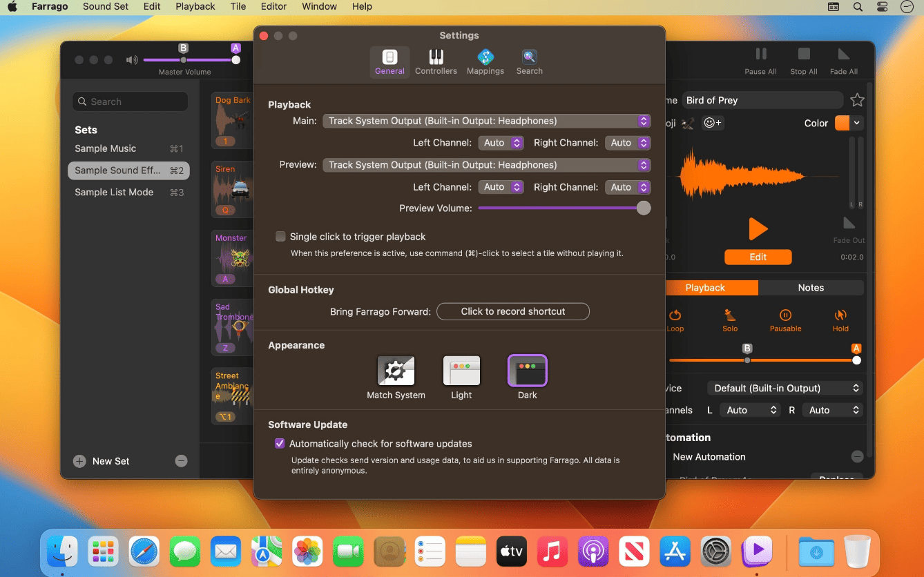Viewport: 924px width, 577px height.
Task: Open Preview Right Channel dropdown
Action: point(627,187)
